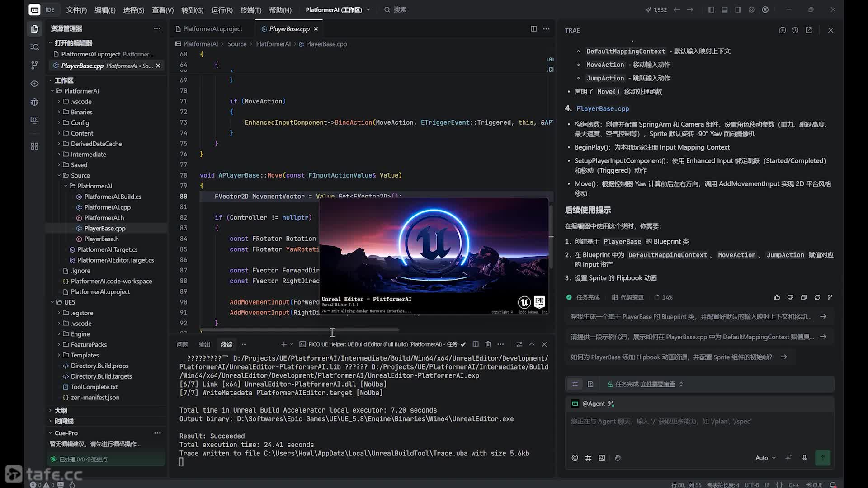Open the 编辑(E) menu
The height and width of the screenshot is (488, 868).
(105, 9)
